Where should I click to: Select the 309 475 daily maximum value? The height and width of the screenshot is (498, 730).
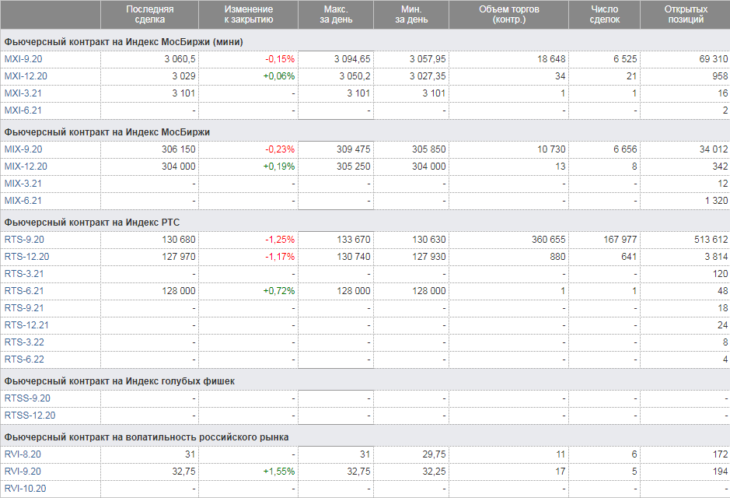click(353, 149)
